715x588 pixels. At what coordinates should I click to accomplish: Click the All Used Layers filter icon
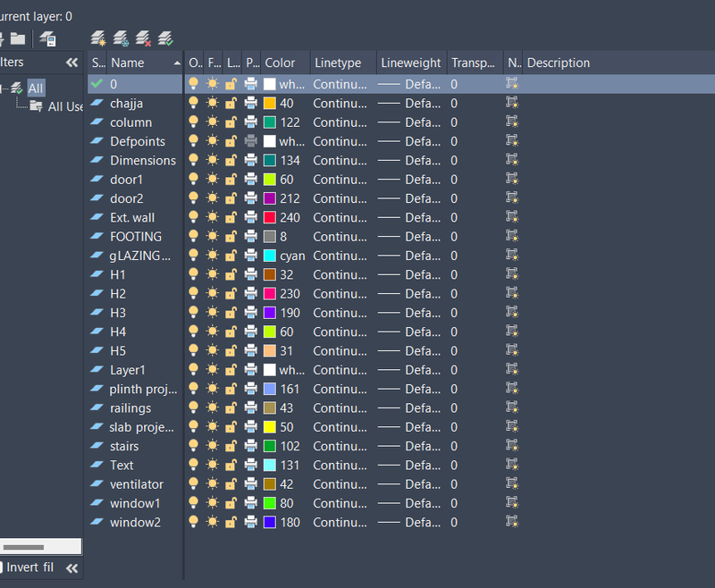36,106
